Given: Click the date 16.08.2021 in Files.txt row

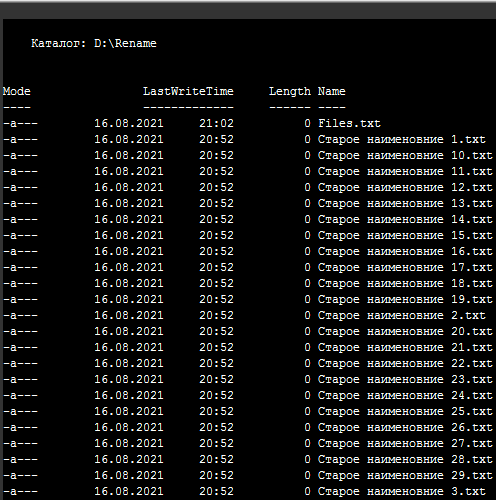Looking at the screenshot, I should pyautogui.click(x=129, y=123).
